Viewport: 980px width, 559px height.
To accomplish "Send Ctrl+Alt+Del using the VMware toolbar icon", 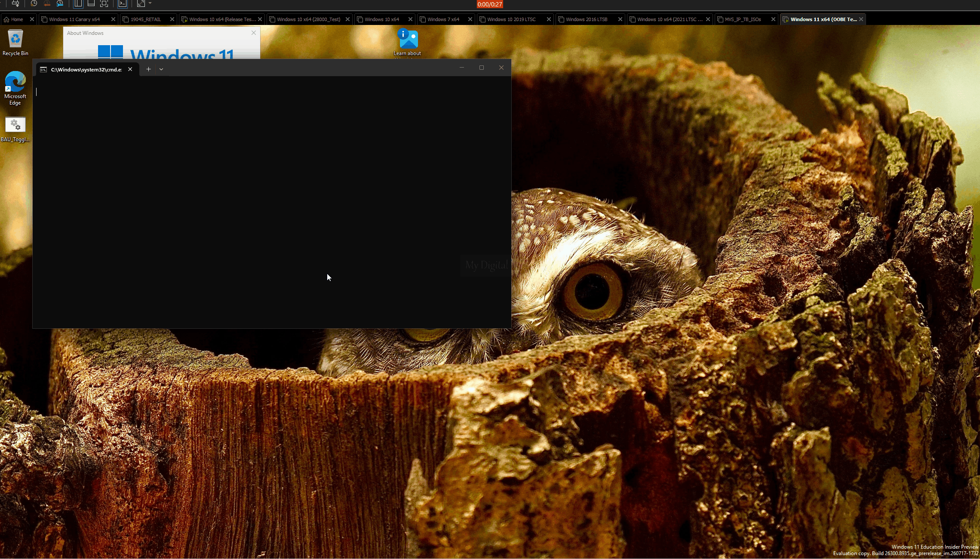I will (15, 3).
